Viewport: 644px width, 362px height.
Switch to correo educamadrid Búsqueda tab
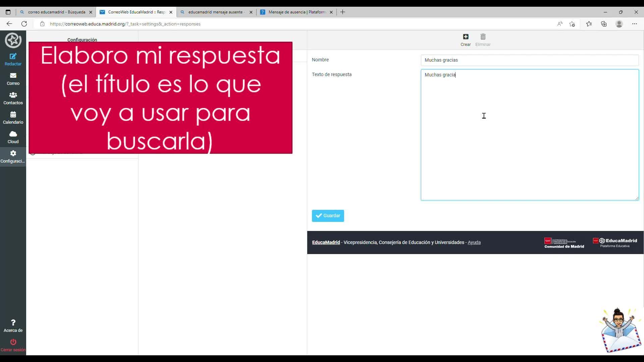tap(56, 12)
